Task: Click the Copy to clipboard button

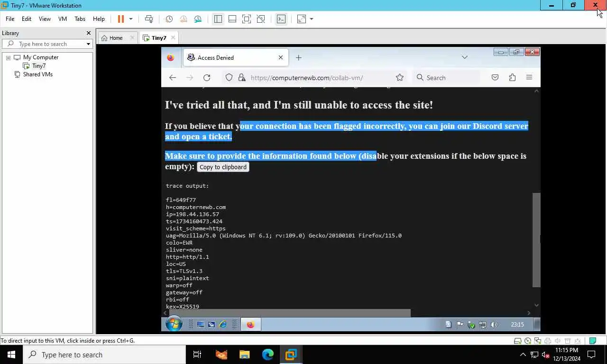Action: (223, 167)
